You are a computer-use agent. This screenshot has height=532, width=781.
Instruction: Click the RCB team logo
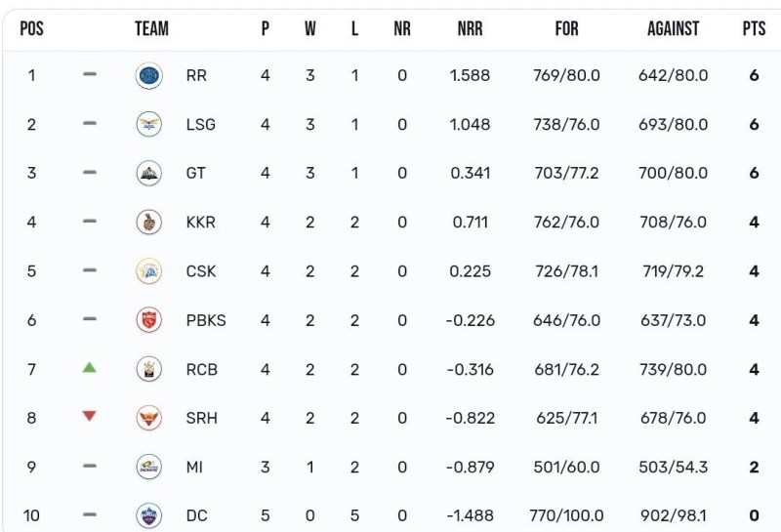[x=148, y=368]
